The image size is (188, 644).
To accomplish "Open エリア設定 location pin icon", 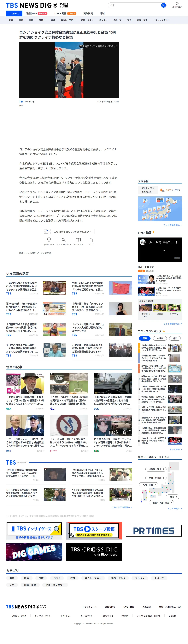I will [177, 4].
